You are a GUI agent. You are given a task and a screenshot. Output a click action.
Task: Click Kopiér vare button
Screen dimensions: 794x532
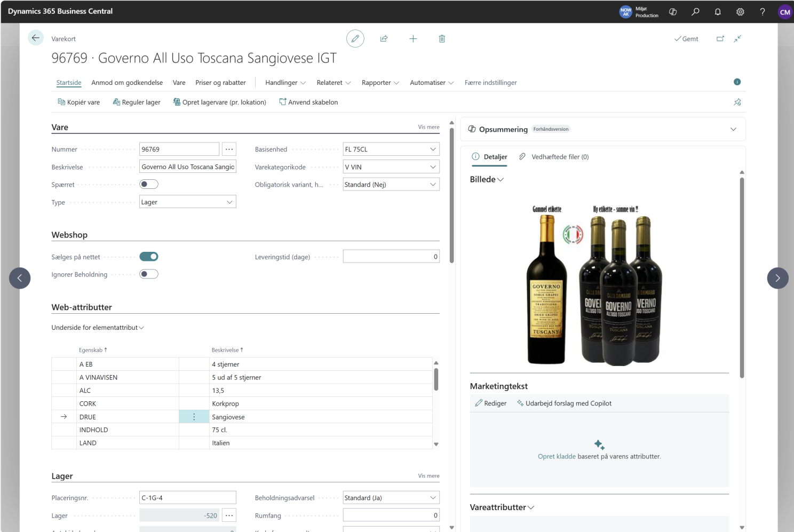click(79, 102)
